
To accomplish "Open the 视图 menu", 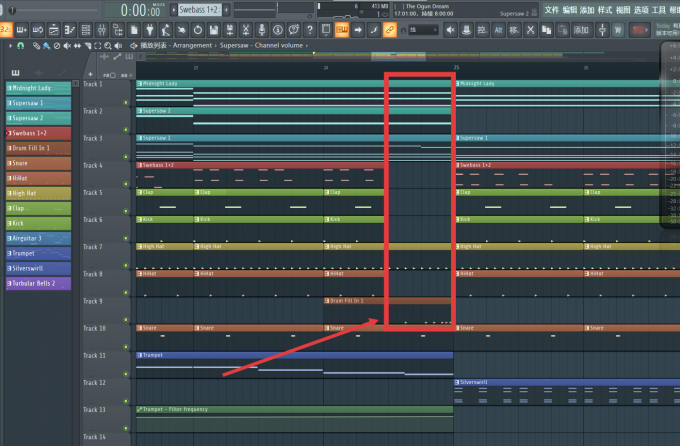I will tap(623, 10).
